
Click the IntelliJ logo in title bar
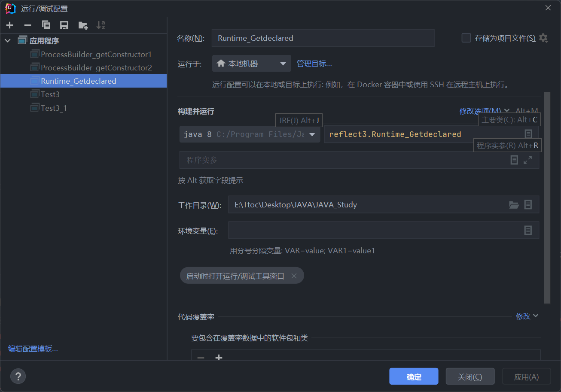[10, 8]
